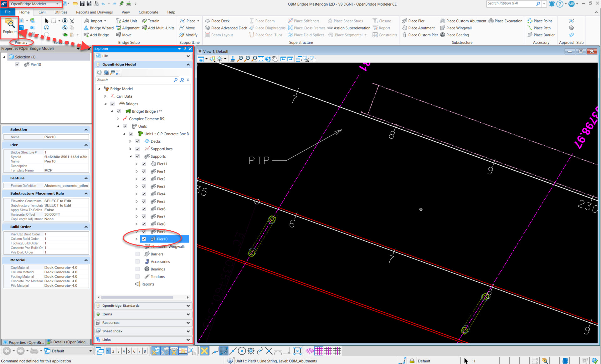Image resolution: width=601 pixels, height=364 pixels.
Task: Click Place Barrier tool
Action: point(541,35)
